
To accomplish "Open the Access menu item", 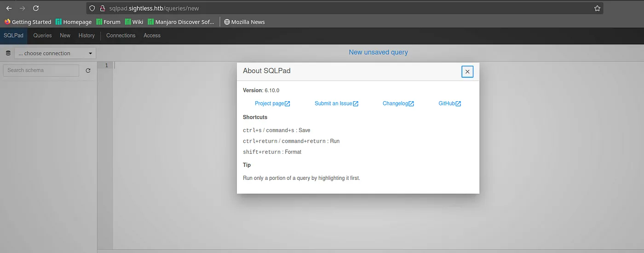I will [152, 35].
